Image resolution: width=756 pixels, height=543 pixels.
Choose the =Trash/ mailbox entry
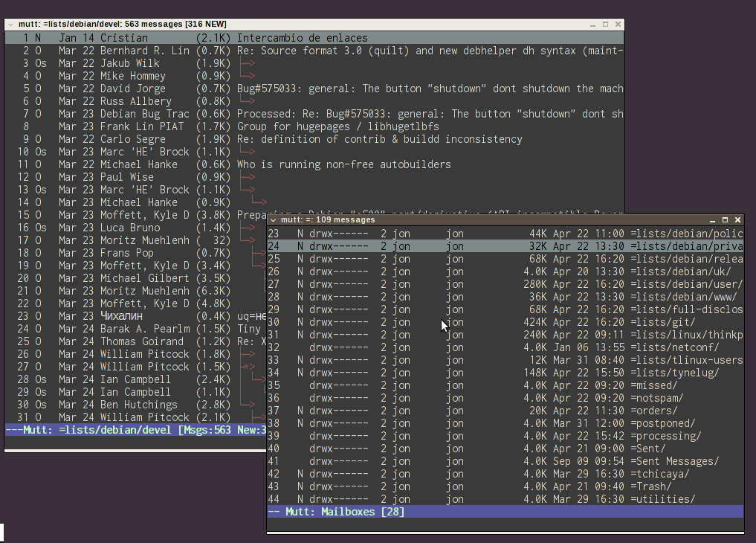tap(650, 486)
